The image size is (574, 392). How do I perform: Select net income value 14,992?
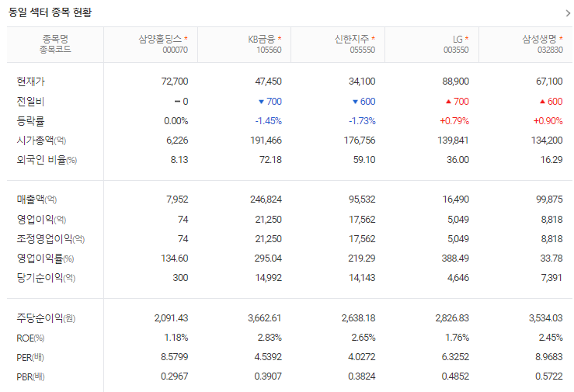pyautogui.click(x=268, y=278)
